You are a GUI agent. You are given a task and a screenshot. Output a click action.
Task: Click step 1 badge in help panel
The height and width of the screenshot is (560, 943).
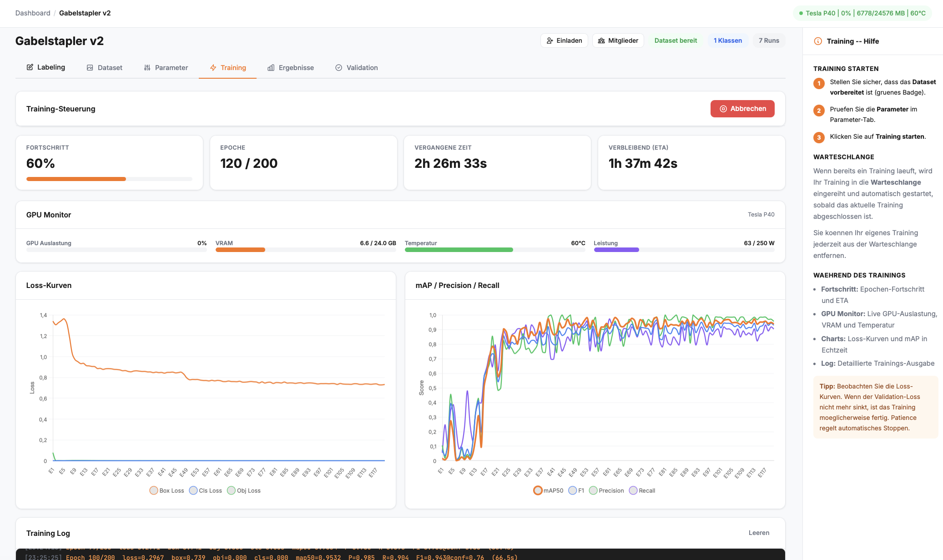(819, 83)
